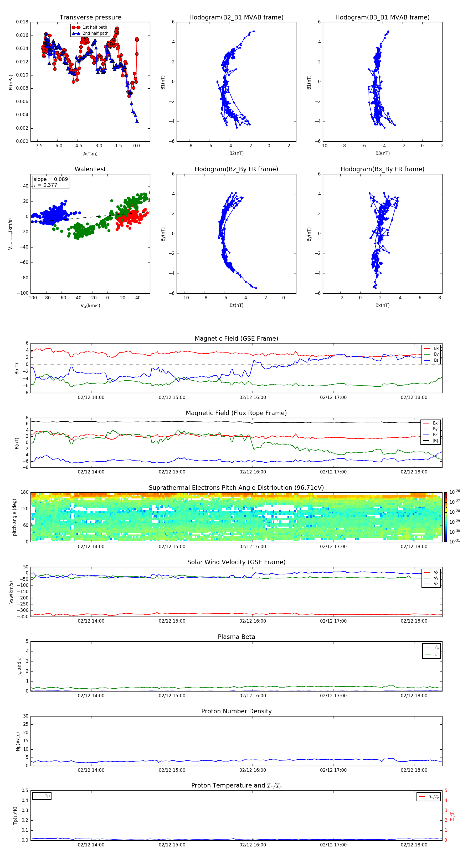Click "02/12 18:00" tick under the Plasma Beta plot
The image size is (473, 868).
coord(414,695)
